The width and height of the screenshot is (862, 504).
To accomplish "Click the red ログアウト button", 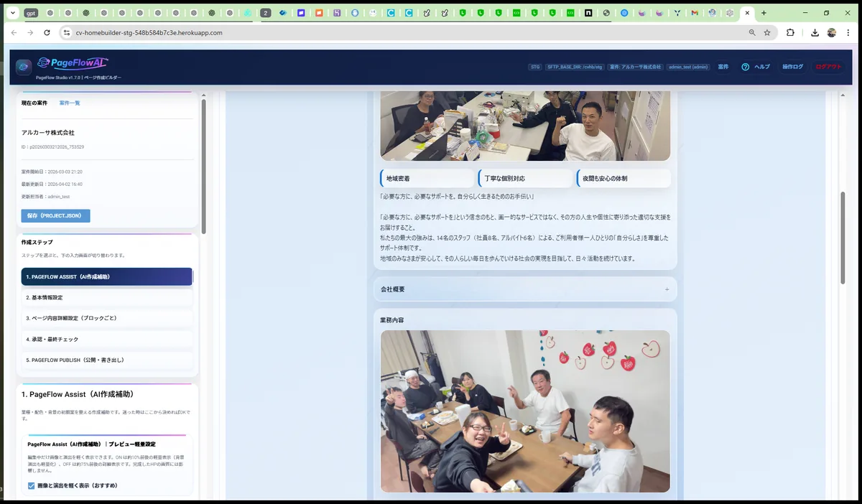I will (x=829, y=67).
